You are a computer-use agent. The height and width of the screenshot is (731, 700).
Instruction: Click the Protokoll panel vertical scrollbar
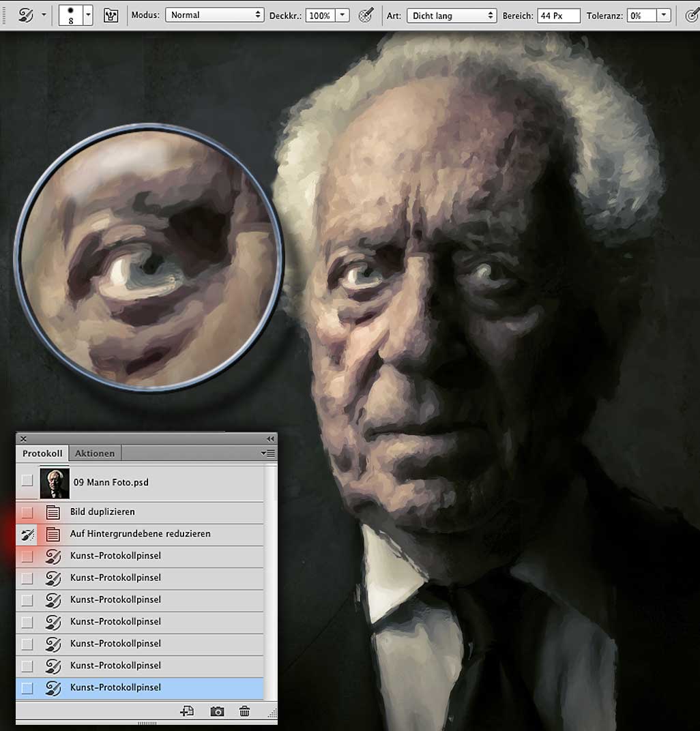coord(270,582)
